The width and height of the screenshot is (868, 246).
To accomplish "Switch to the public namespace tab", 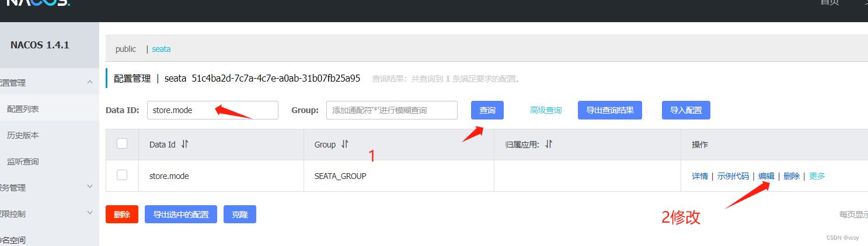I will 126,50.
